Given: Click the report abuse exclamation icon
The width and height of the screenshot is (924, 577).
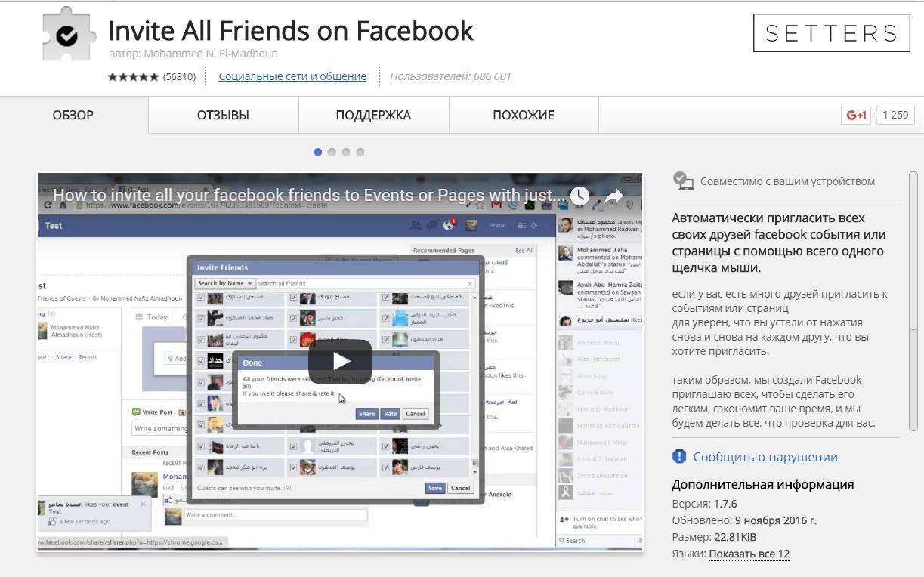Looking at the screenshot, I should tap(679, 456).
